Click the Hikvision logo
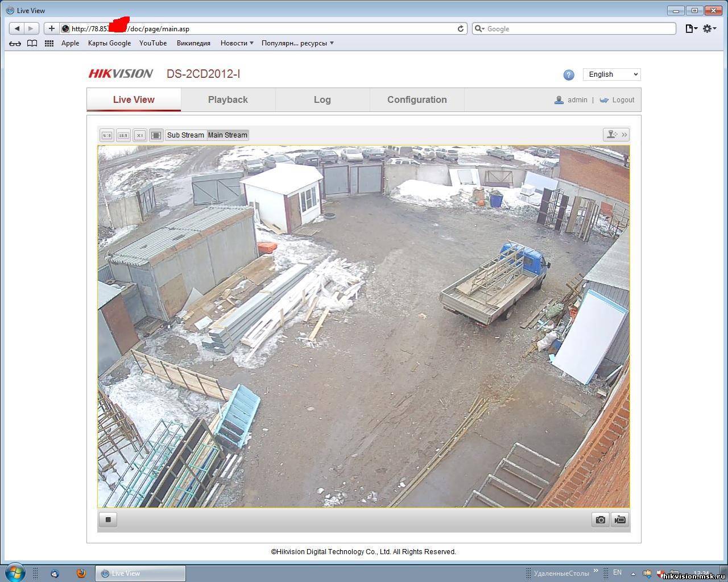728x582 pixels. (121, 73)
